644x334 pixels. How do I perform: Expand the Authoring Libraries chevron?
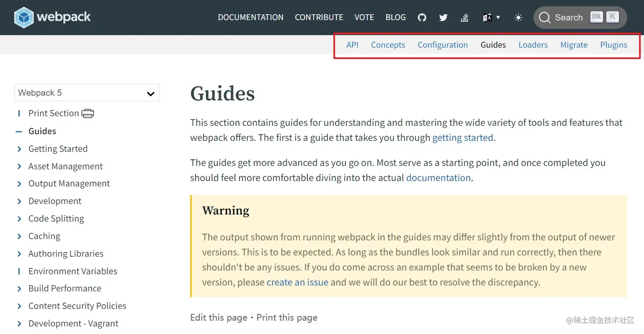(x=19, y=254)
